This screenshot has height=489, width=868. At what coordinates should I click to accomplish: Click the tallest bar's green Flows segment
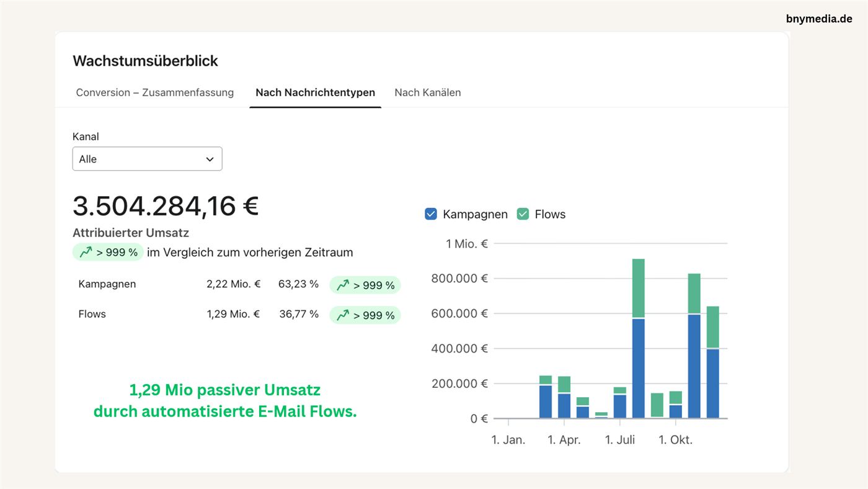coord(639,289)
